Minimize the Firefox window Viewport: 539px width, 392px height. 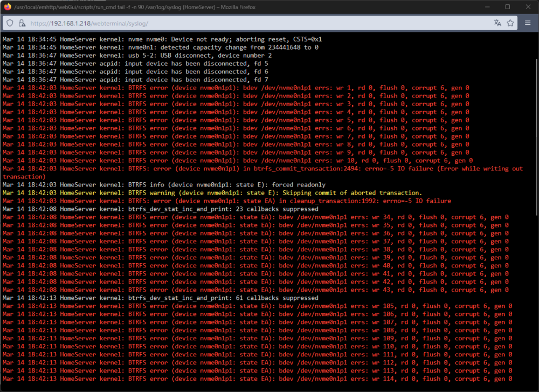pos(487,7)
